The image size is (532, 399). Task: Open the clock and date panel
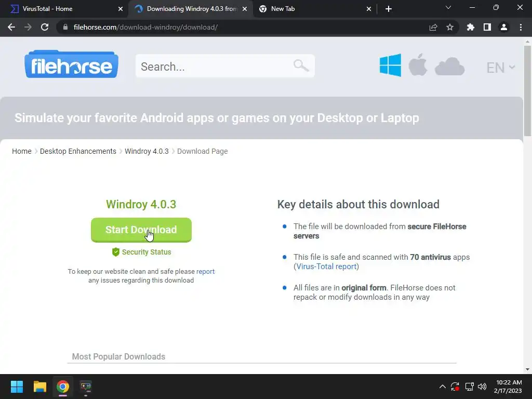pyautogui.click(x=508, y=387)
